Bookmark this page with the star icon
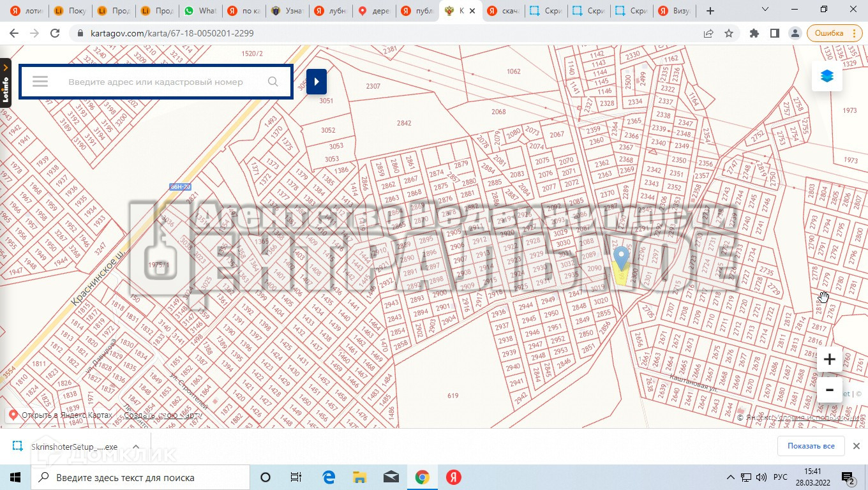 click(729, 33)
